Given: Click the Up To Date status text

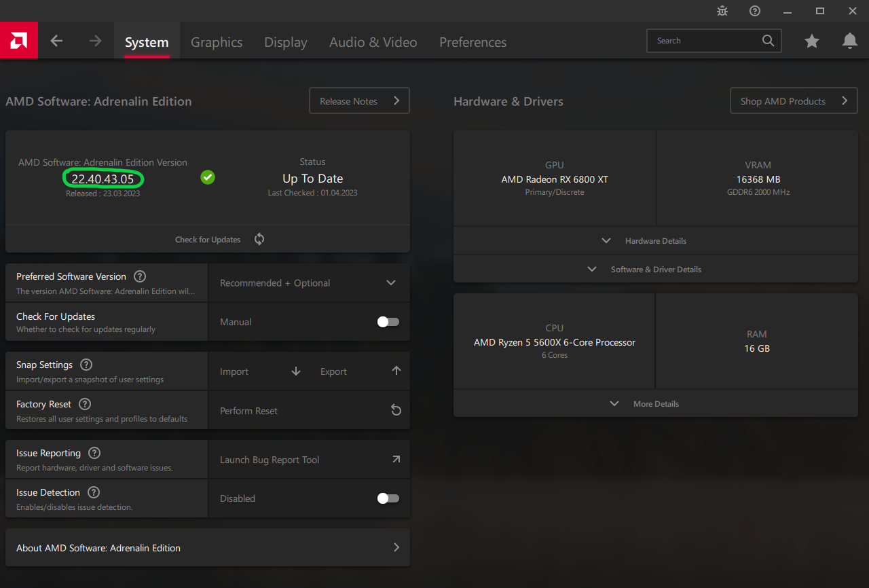Looking at the screenshot, I should [x=312, y=179].
